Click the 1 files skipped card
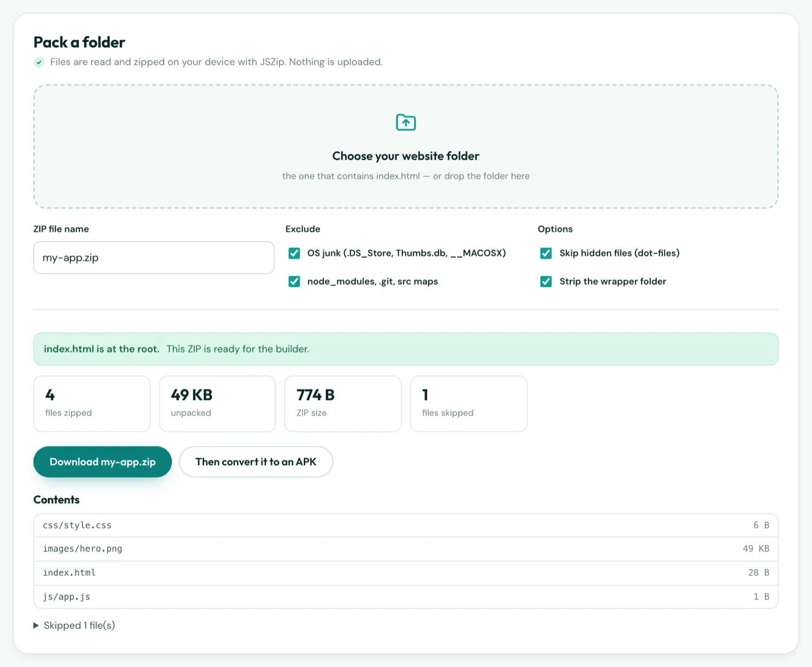The height and width of the screenshot is (667, 812). point(469,404)
